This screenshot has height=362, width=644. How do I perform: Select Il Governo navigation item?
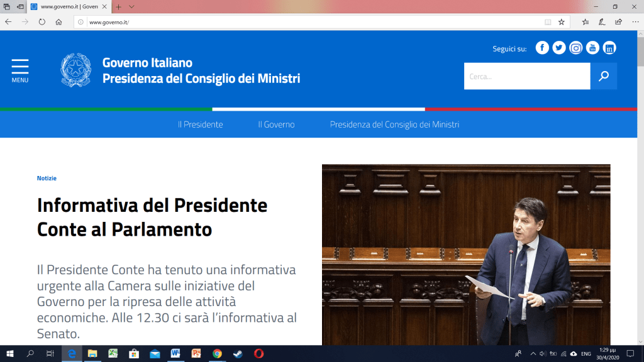point(276,124)
